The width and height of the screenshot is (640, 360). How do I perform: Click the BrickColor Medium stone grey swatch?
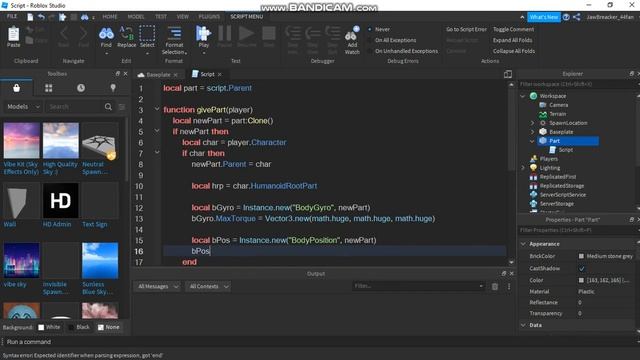(x=581, y=256)
